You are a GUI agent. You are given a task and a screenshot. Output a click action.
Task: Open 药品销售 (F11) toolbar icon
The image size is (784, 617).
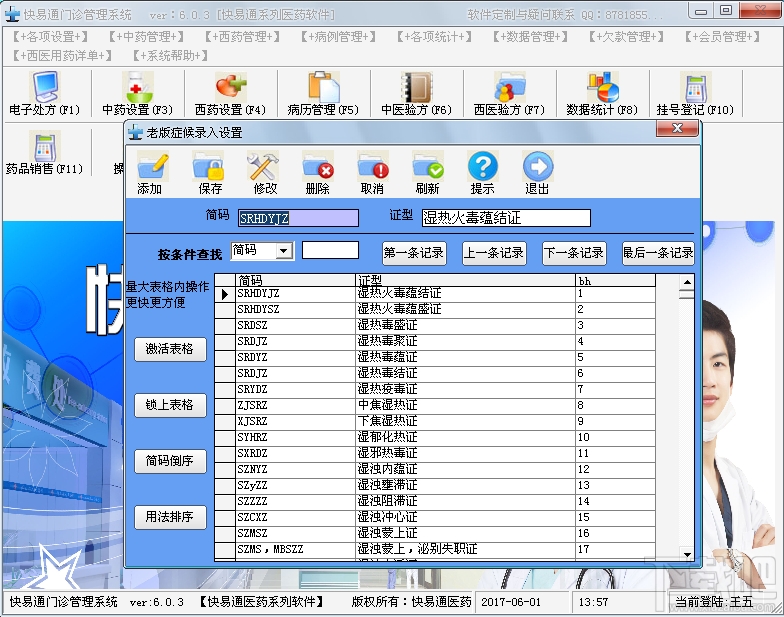44,153
